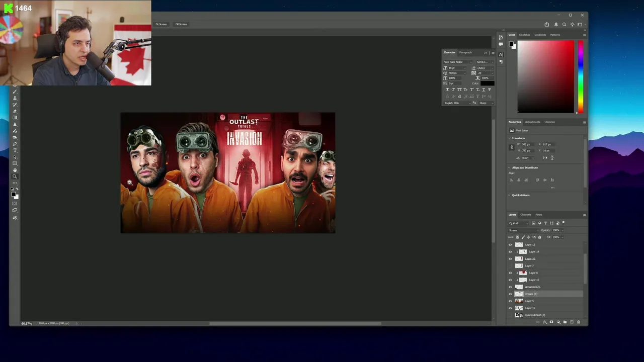Image resolution: width=644 pixels, height=362 pixels.
Task: Lock all layer attributes padlock icon
Action: click(540, 237)
